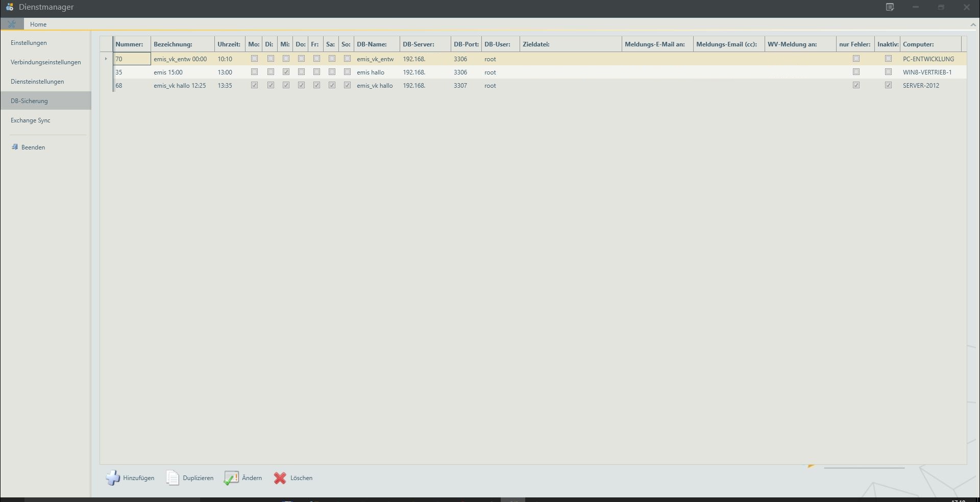The image size is (980, 502).
Task: Toggle Fr checkbox in the emis 15:00 row
Action: [316, 72]
